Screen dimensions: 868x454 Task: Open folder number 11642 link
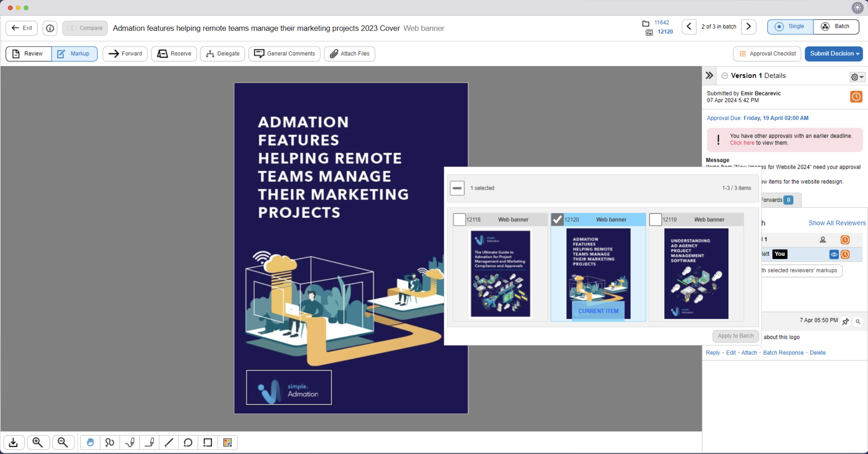661,23
